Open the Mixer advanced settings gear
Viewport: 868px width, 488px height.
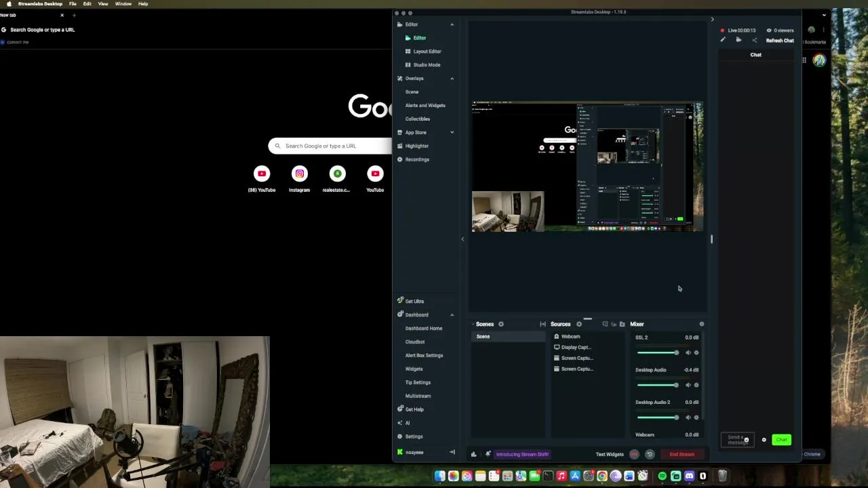click(x=702, y=324)
